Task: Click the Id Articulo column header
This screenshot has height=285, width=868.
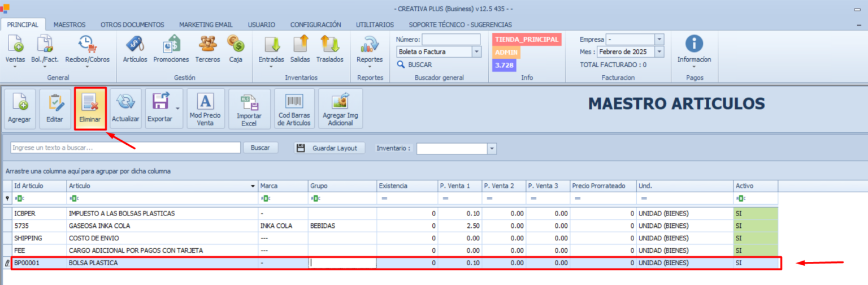Action: click(38, 186)
